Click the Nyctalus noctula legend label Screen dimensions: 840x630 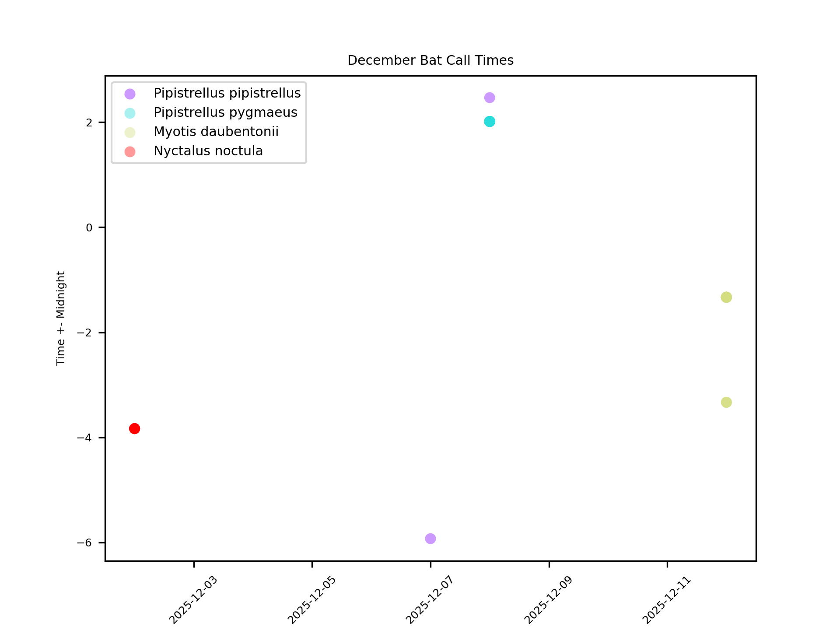(208, 151)
